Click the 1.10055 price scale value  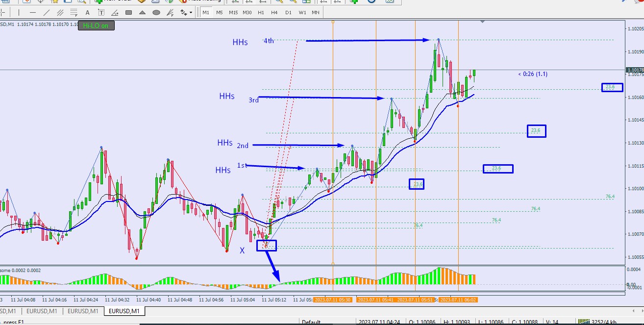click(x=636, y=257)
